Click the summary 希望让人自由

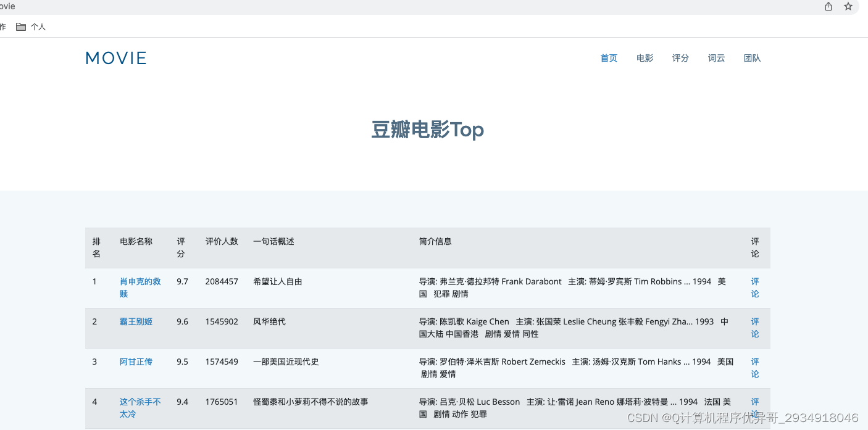coord(278,281)
